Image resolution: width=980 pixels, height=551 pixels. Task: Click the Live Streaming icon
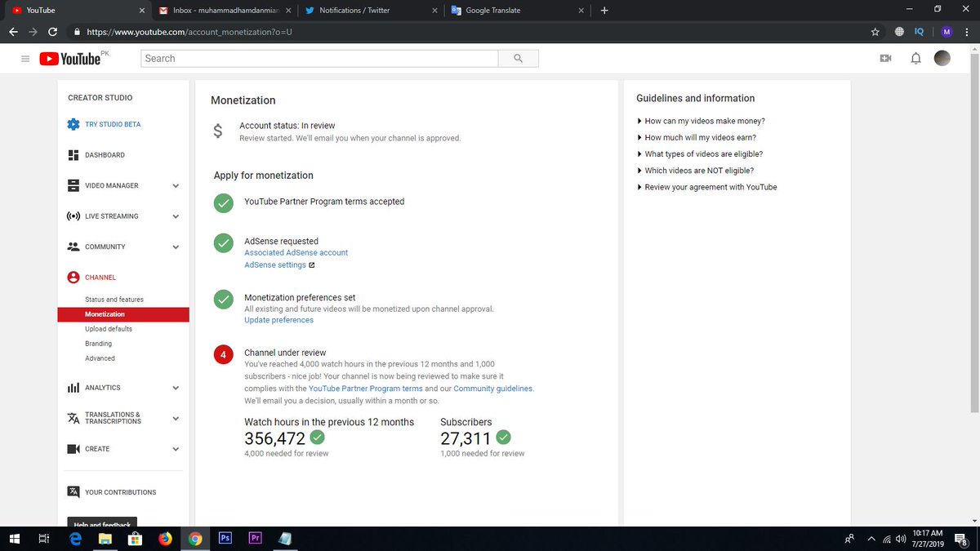click(73, 216)
